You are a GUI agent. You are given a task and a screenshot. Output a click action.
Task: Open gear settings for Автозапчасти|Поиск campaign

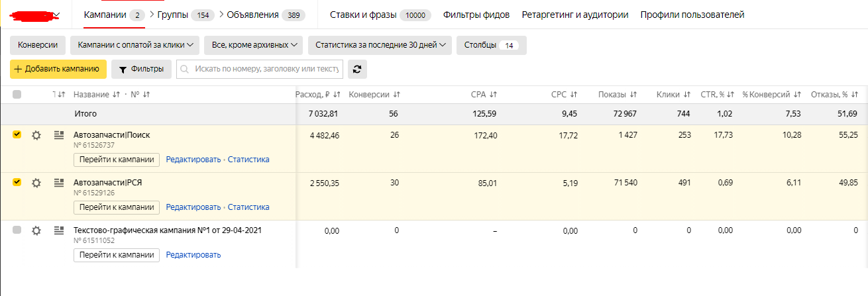click(36, 135)
